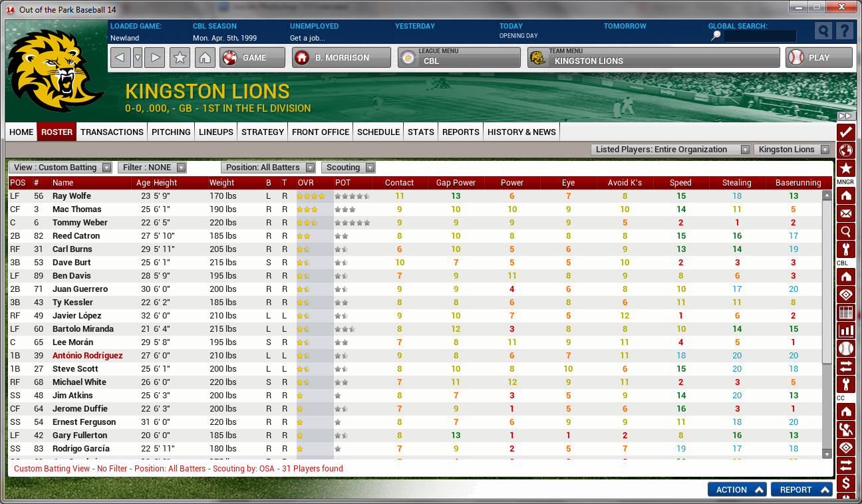This screenshot has height=504, width=862.
Task: Expand the Position: All Batters dropdown
Action: click(x=269, y=168)
